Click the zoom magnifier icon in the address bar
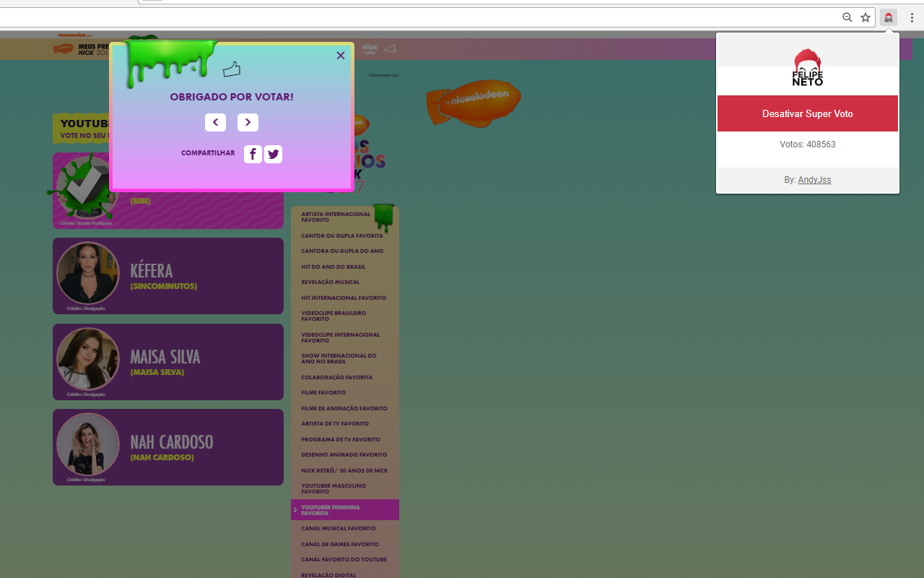This screenshot has height=578, width=924. point(847,17)
